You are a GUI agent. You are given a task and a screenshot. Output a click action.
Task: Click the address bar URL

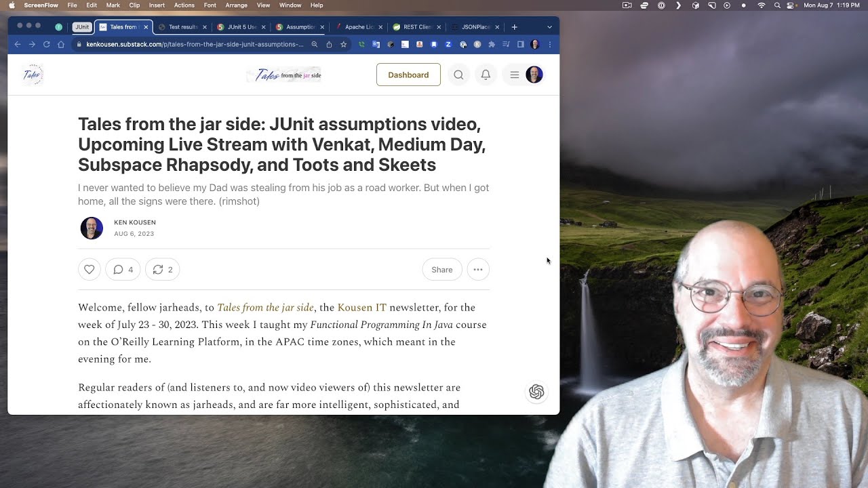[x=195, y=44]
